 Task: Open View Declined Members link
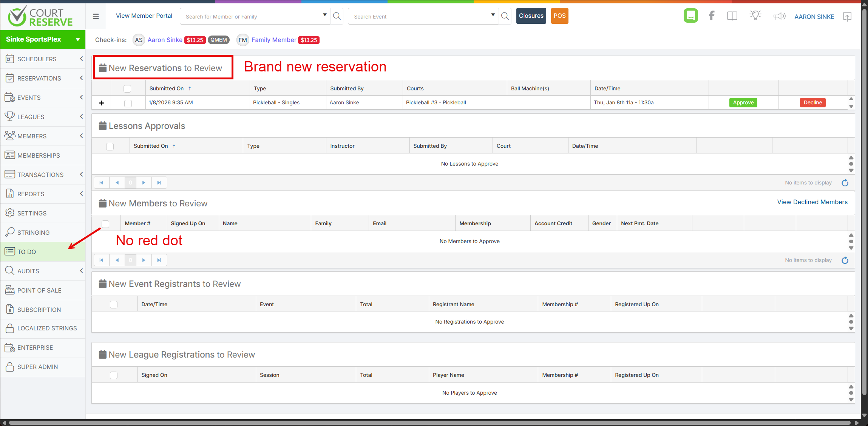coord(812,202)
